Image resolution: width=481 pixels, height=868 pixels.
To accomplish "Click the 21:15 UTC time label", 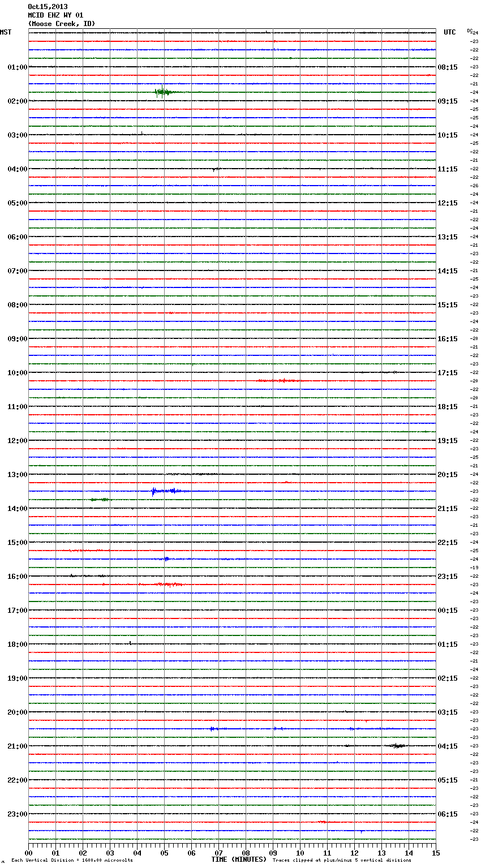I will click(448, 509).
